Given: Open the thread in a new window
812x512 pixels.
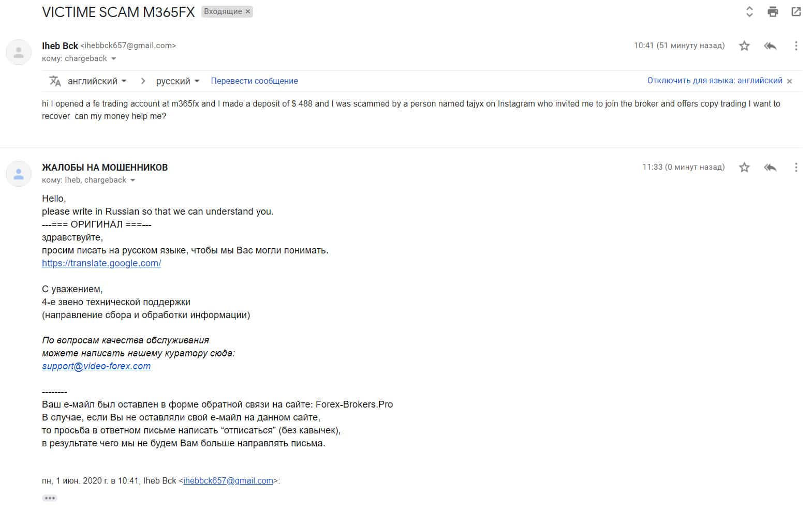Looking at the screenshot, I should tap(796, 11).
